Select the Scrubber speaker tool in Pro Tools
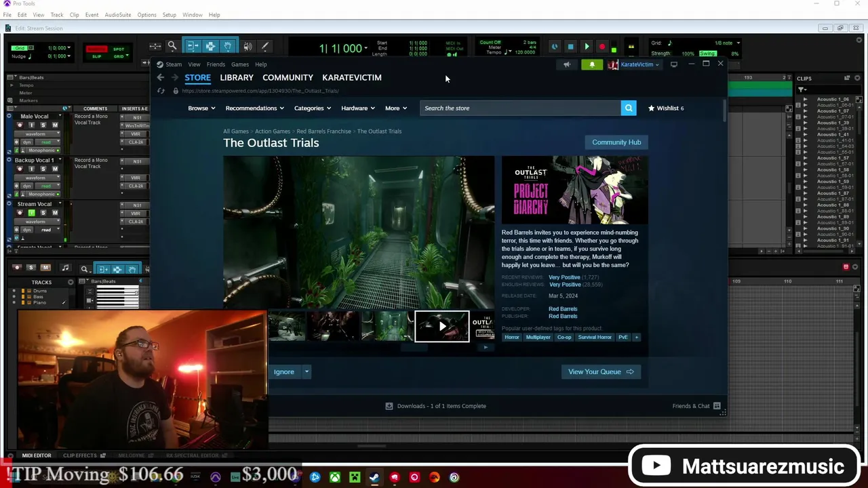Screen dimensions: 868x488 tap(248, 46)
